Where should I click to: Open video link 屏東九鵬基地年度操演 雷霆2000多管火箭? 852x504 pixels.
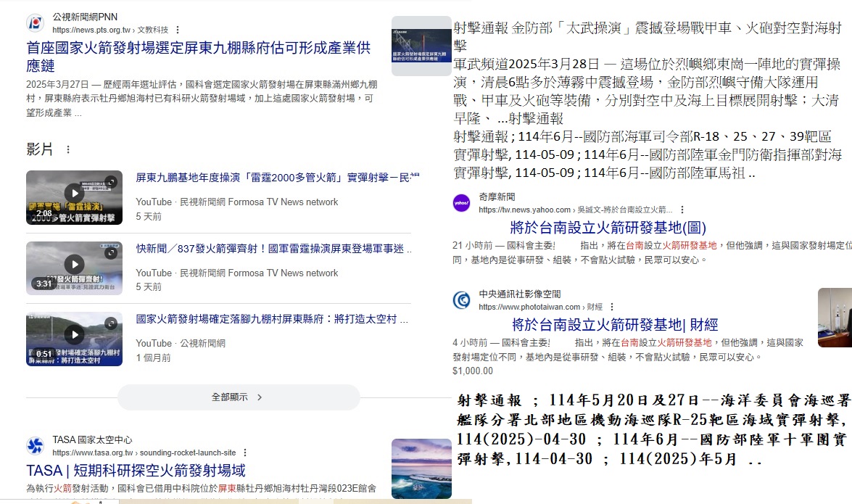tap(277, 178)
